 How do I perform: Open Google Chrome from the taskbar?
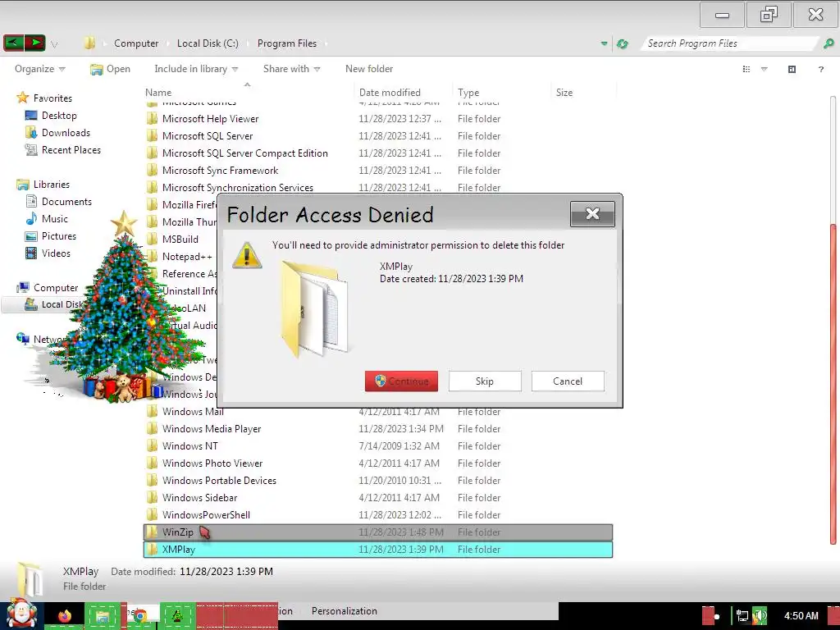[140, 616]
